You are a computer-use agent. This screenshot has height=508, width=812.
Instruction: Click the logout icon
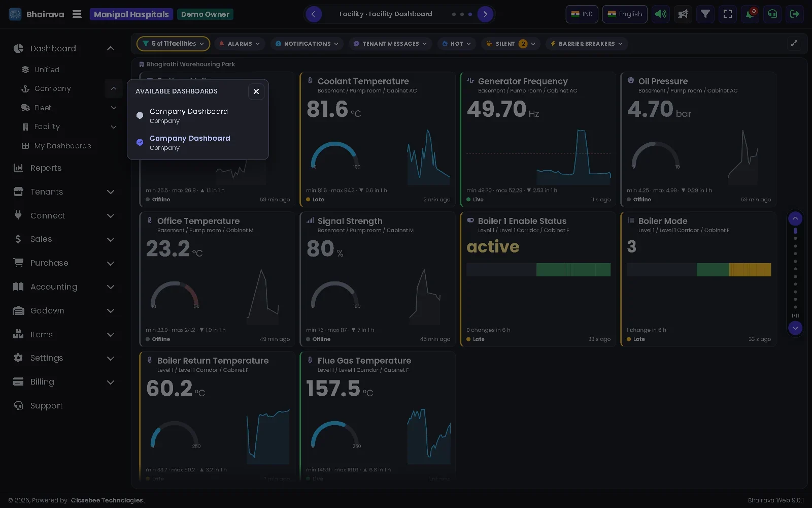tap(795, 14)
